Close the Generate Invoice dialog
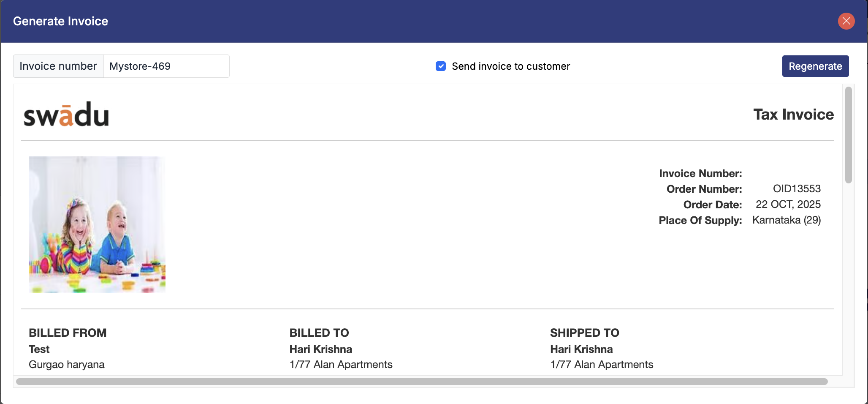The image size is (868, 404). coord(846,21)
